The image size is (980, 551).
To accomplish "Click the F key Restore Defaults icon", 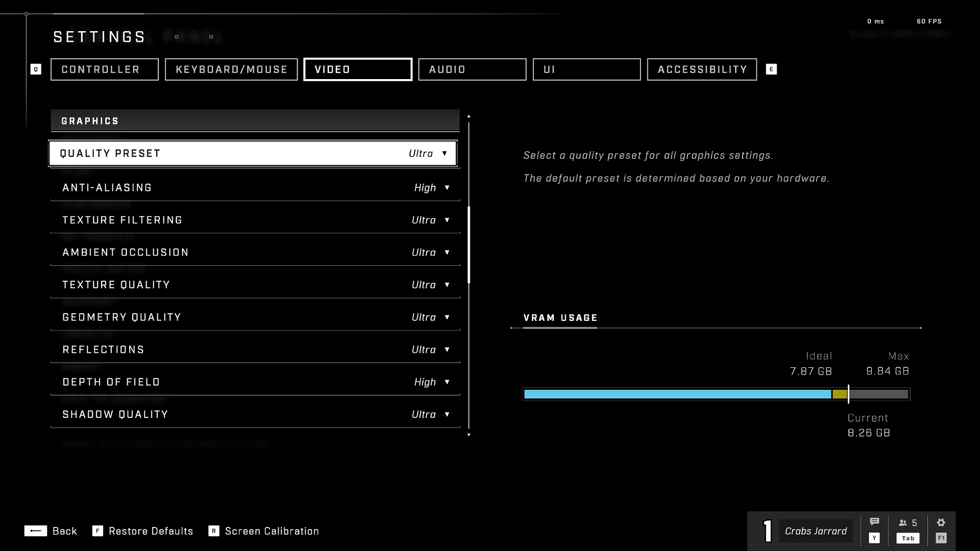I will (97, 531).
